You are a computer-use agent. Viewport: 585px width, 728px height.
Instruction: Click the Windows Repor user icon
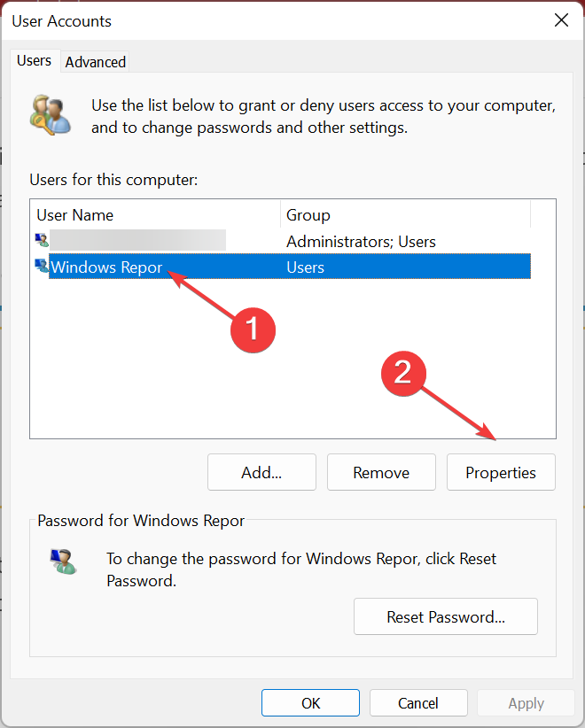pos(42,267)
